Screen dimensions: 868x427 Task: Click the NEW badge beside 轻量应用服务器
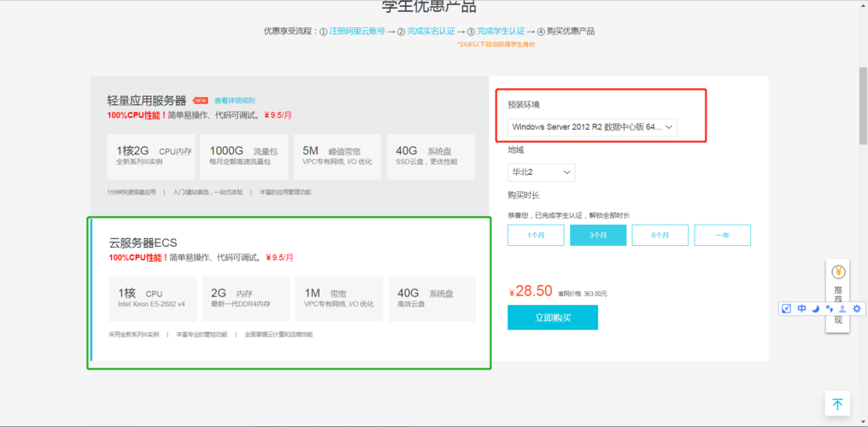point(200,101)
